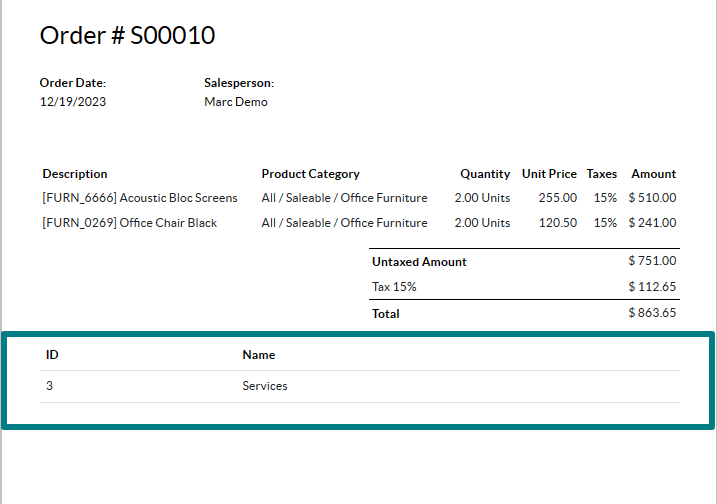Click salesperson name Marc Demo
Viewport: 717px width, 504px height.
(x=236, y=102)
